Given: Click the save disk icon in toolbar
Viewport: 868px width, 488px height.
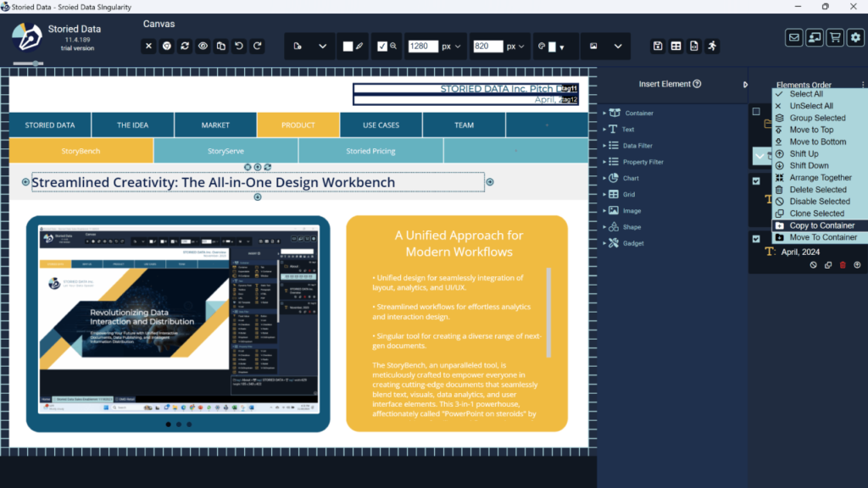Looking at the screenshot, I should pos(658,46).
